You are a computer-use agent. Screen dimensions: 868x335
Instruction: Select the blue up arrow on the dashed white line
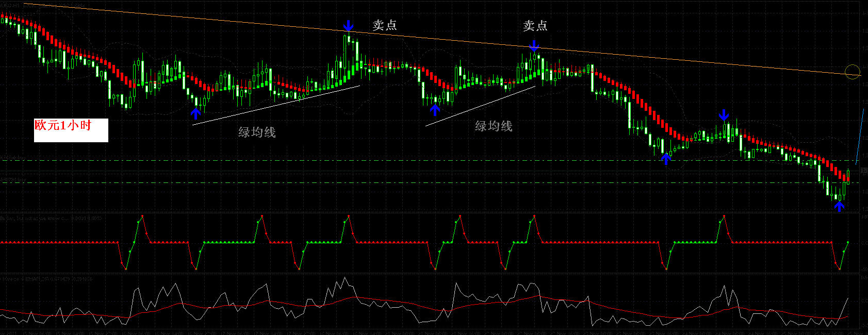coord(666,159)
